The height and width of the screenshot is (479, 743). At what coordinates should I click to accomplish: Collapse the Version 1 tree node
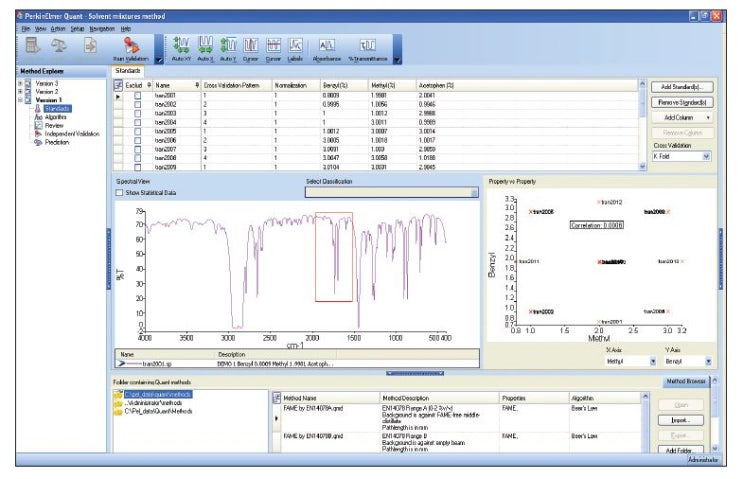(x=20, y=100)
